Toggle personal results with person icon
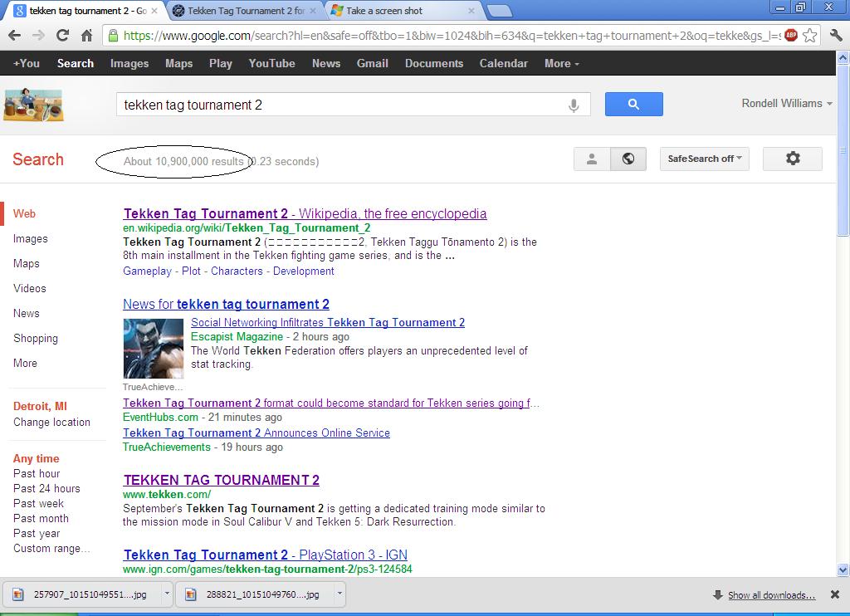Image resolution: width=850 pixels, height=616 pixels. (592, 159)
